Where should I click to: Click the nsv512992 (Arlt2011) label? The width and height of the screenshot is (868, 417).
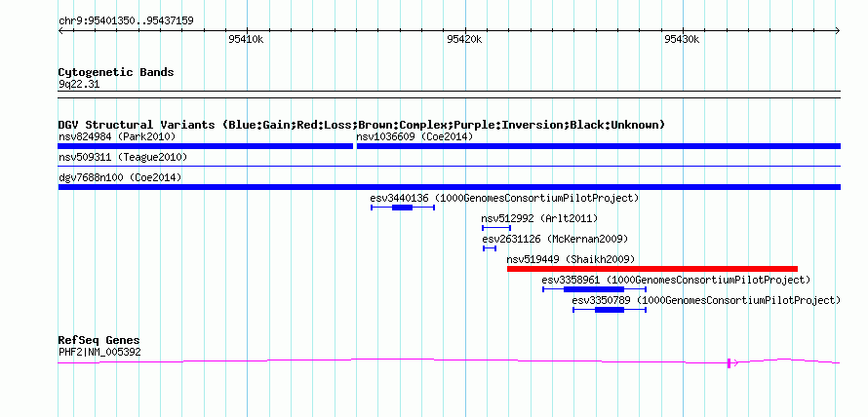point(539,218)
